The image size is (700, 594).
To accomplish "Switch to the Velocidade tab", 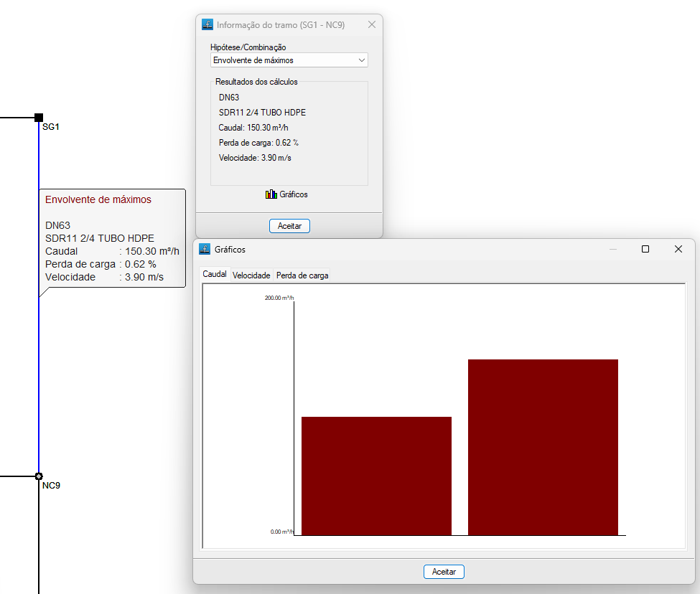I will 251,275.
